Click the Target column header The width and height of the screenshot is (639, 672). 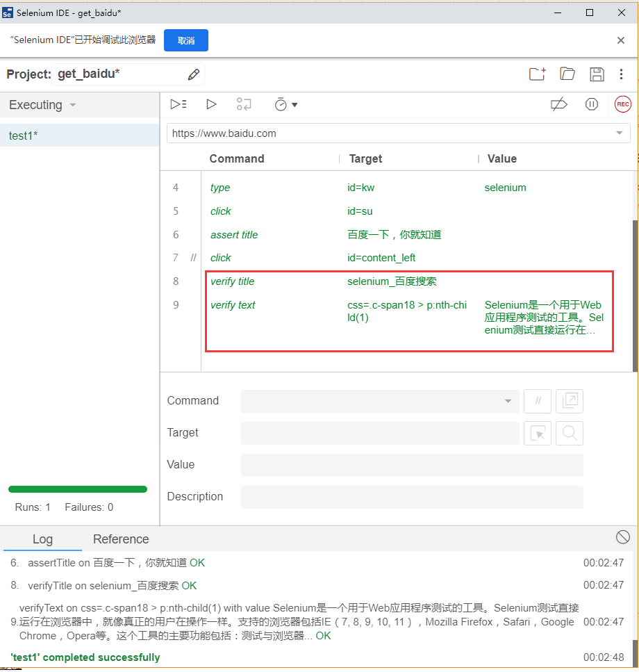(366, 158)
